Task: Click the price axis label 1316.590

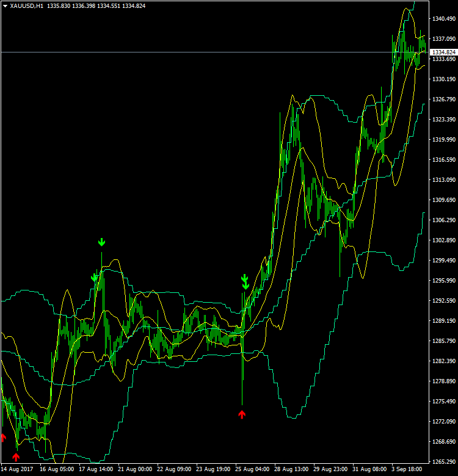Action: [444, 160]
